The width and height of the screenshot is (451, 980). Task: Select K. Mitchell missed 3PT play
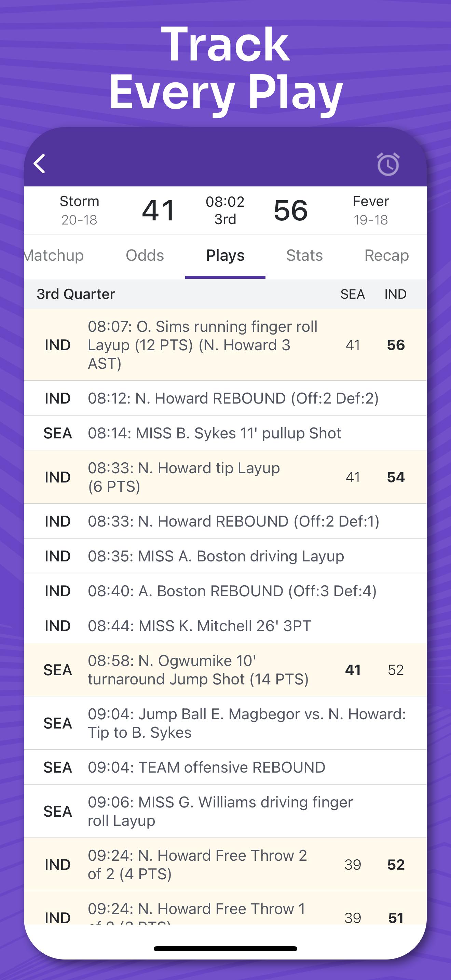tap(199, 626)
